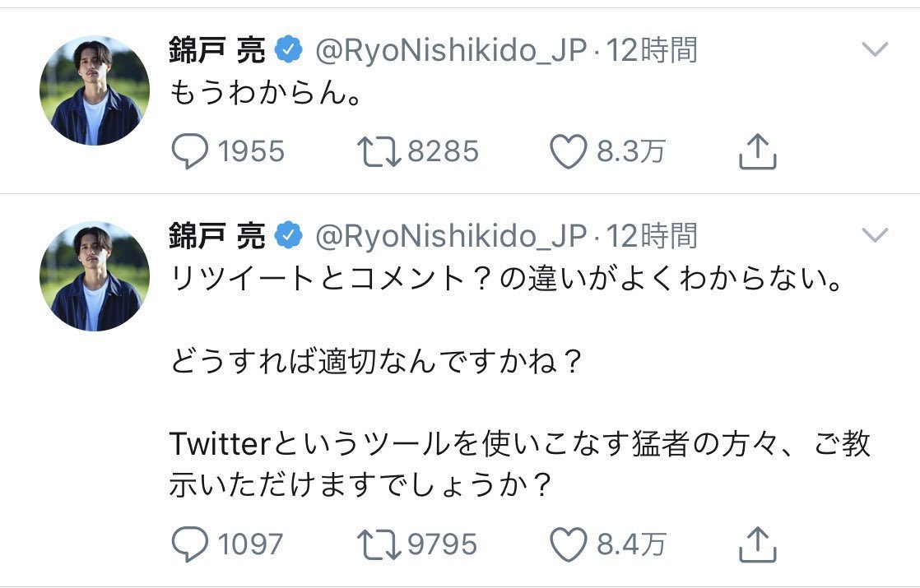Click the like heart on the second tweet

coord(569,544)
